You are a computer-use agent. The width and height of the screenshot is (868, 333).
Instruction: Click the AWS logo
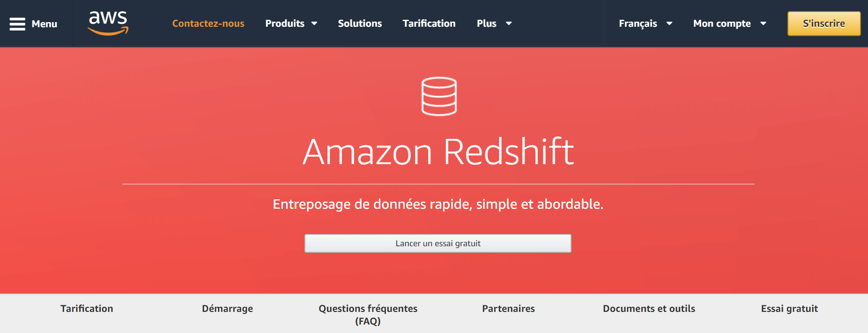(108, 23)
